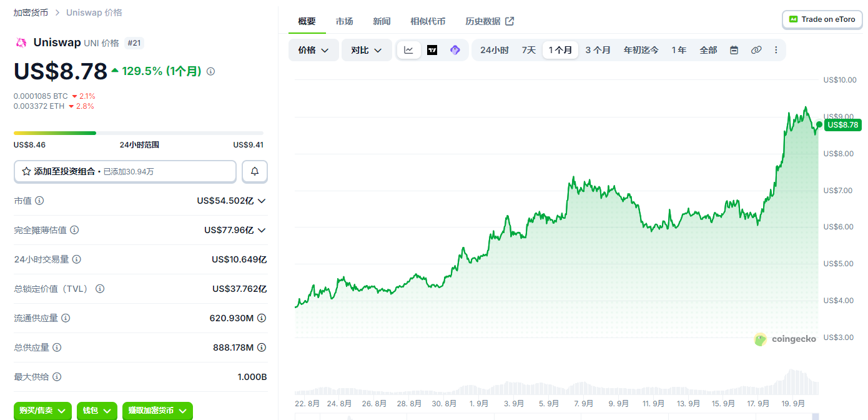Click the info icon next to 完全摊薄估值
This screenshot has height=420, width=868.
[x=74, y=230]
